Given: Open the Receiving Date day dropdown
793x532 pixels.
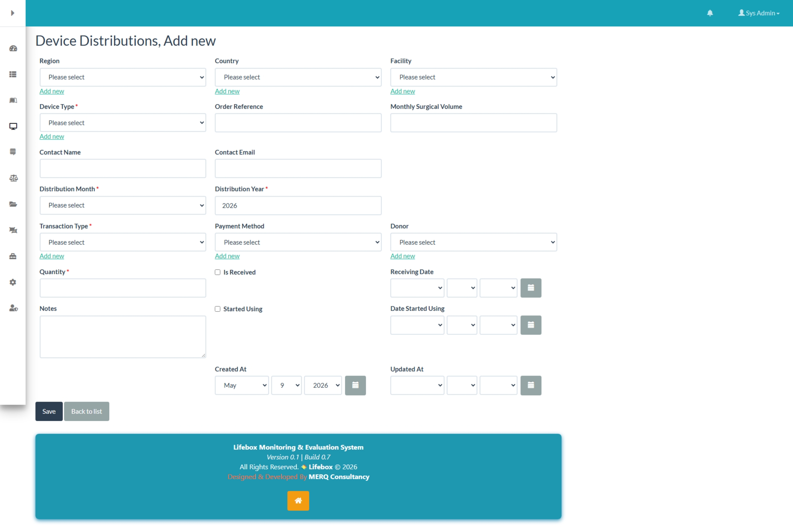Looking at the screenshot, I should coord(462,288).
